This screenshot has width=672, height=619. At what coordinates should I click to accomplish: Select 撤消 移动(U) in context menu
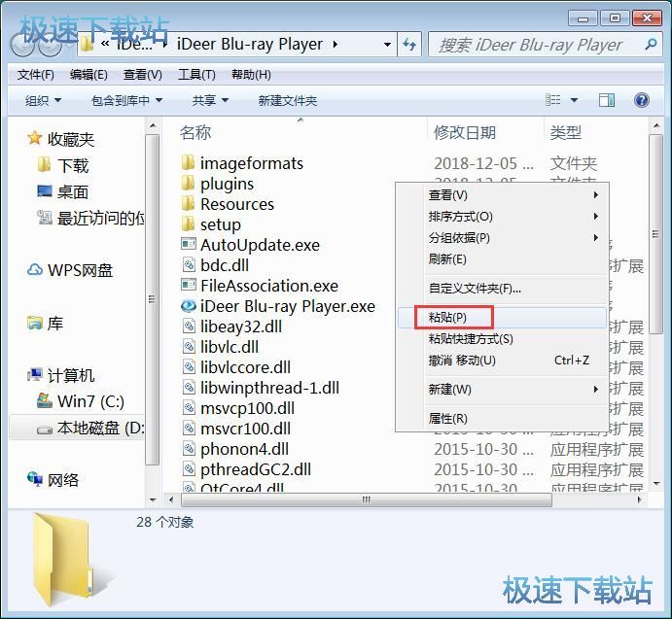click(502, 361)
